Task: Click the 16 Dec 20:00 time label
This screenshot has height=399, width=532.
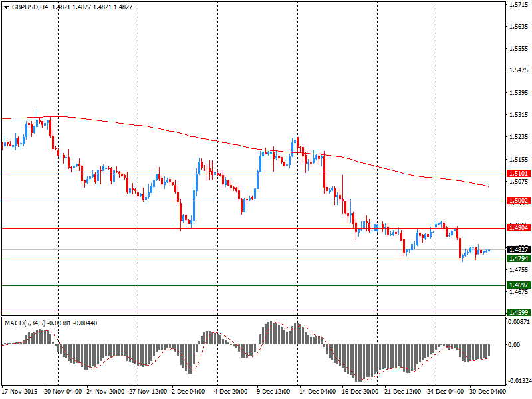Action: [x=360, y=391]
